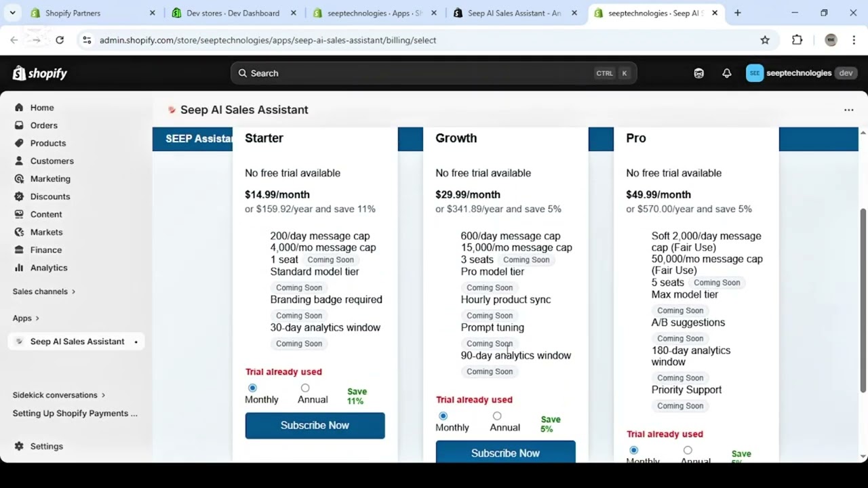Viewport: 868px width, 488px height.
Task: Click the Shopify search field
Action: click(x=433, y=73)
